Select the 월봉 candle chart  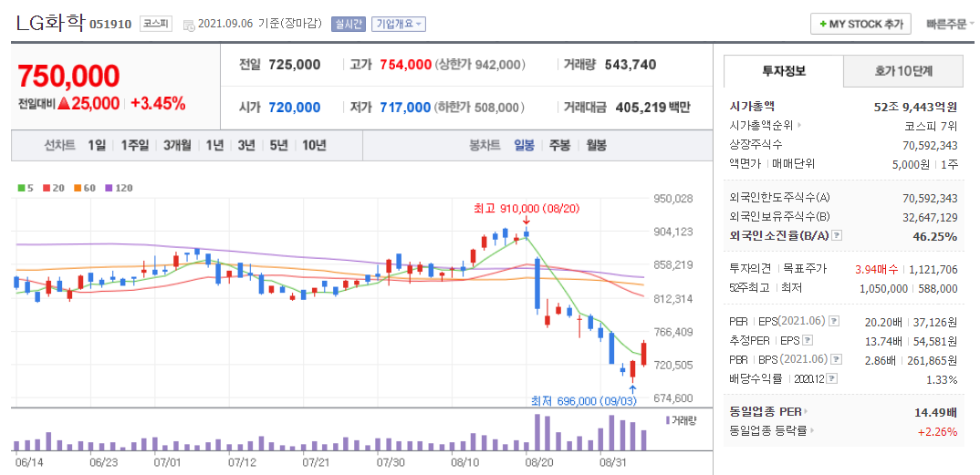click(596, 146)
